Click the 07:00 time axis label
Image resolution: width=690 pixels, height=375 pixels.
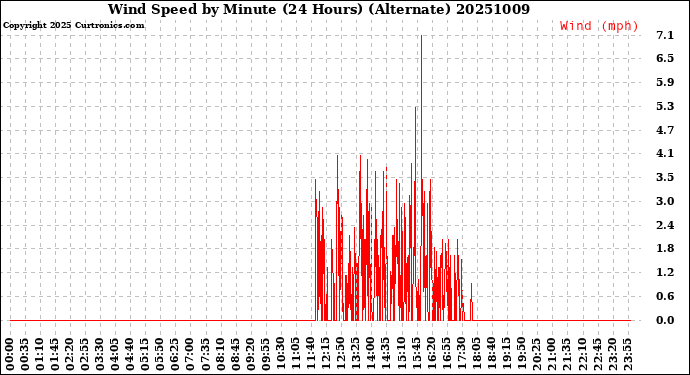[191, 355]
